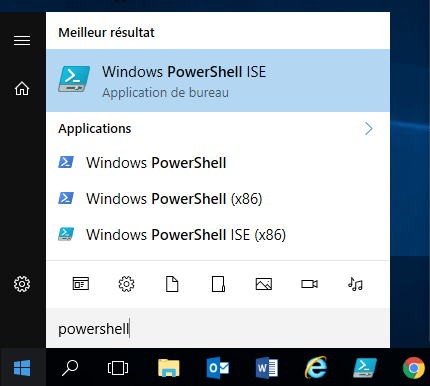Image resolution: width=430 pixels, height=386 pixels.
Task: Open Windows PowerShell from the list
Action: pyautogui.click(x=218, y=163)
